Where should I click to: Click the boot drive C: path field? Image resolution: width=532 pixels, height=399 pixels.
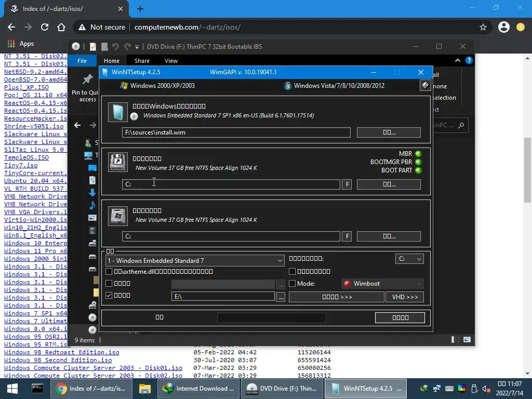pos(231,184)
